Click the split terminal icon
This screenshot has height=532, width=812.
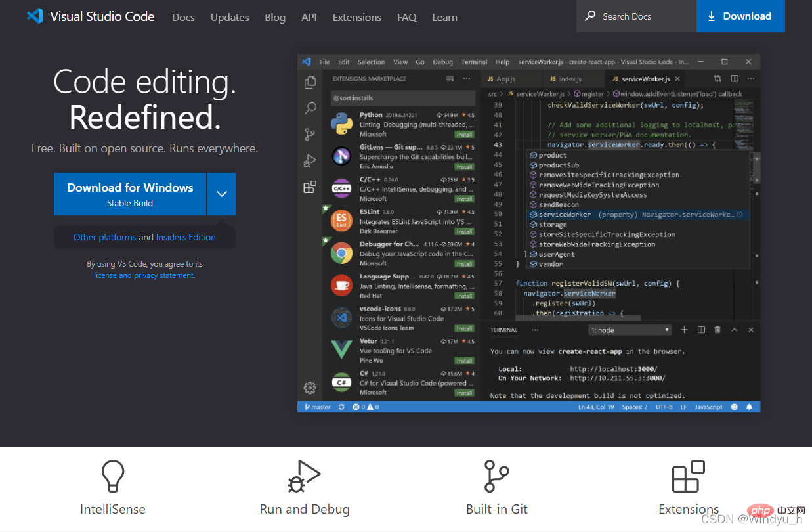(701, 330)
